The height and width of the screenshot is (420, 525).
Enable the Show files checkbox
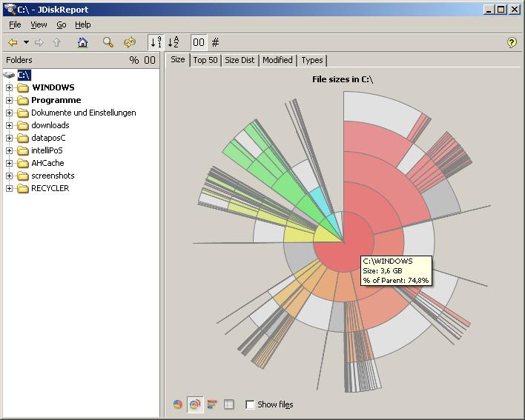[x=250, y=404]
